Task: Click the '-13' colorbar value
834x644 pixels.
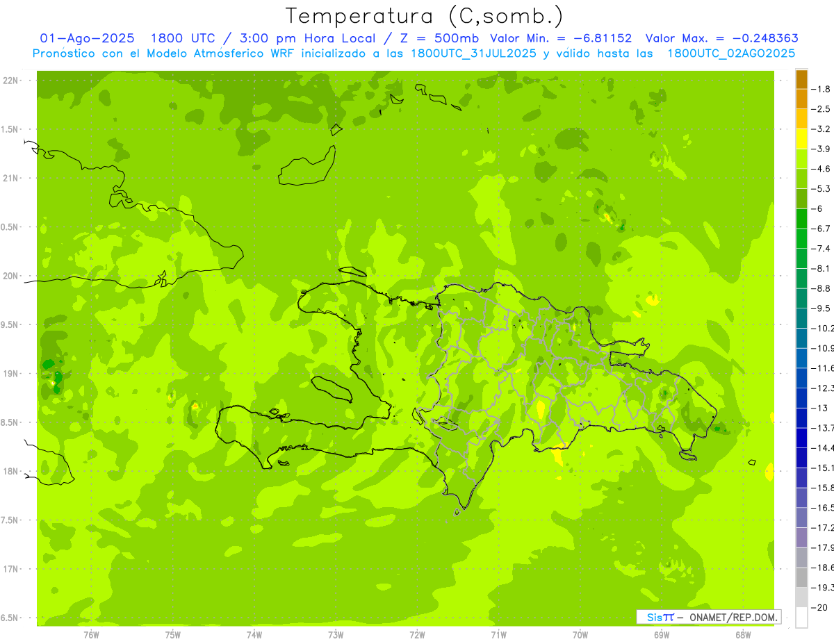Action: pos(819,408)
